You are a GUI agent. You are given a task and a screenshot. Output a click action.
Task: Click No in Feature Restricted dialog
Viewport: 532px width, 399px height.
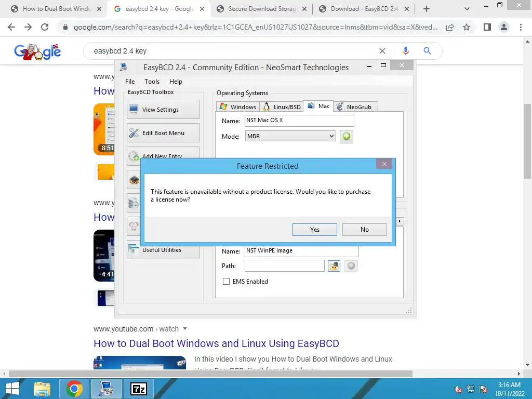(364, 229)
